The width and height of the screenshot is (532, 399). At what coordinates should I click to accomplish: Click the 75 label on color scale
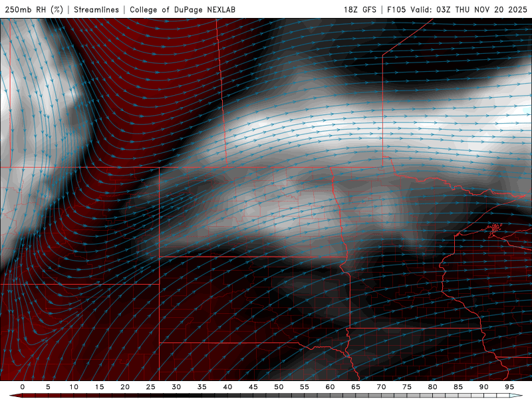(407, 387)
